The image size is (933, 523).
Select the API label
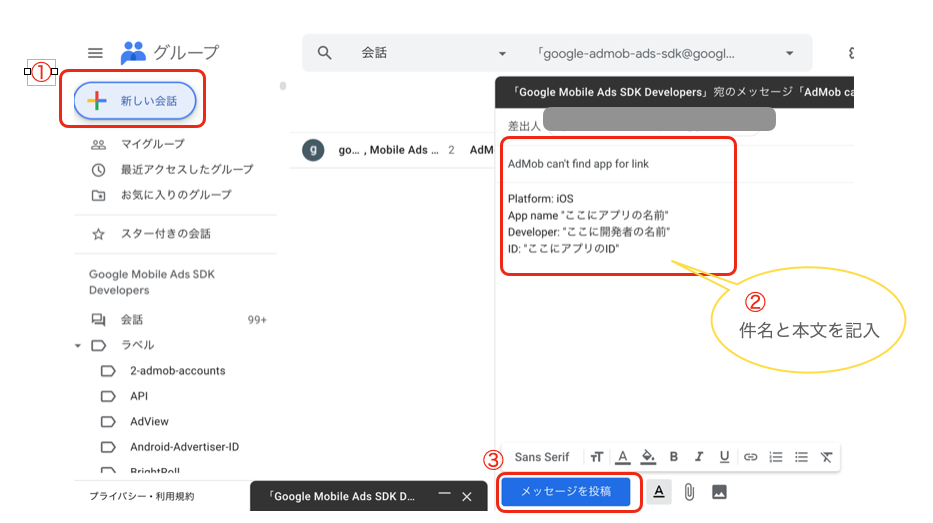pyautogui.click(x=139, y=396)
